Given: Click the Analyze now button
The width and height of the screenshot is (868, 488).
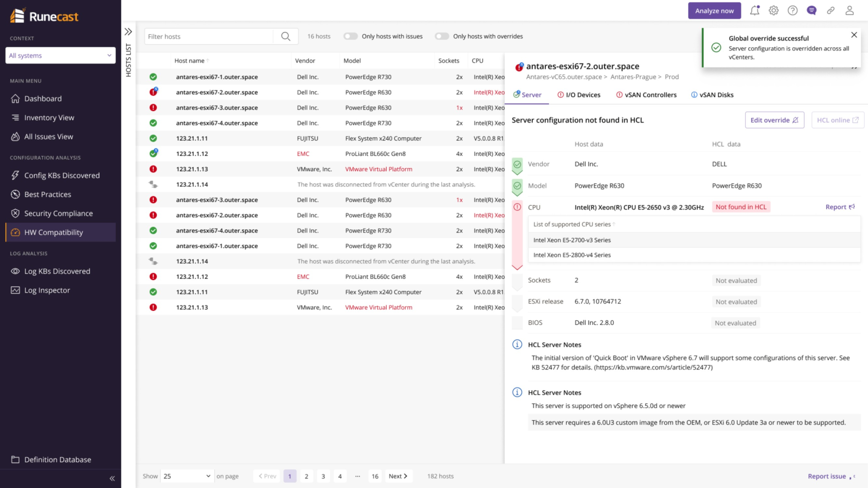Looking at the screenshot, I should (x=714, y=10).
